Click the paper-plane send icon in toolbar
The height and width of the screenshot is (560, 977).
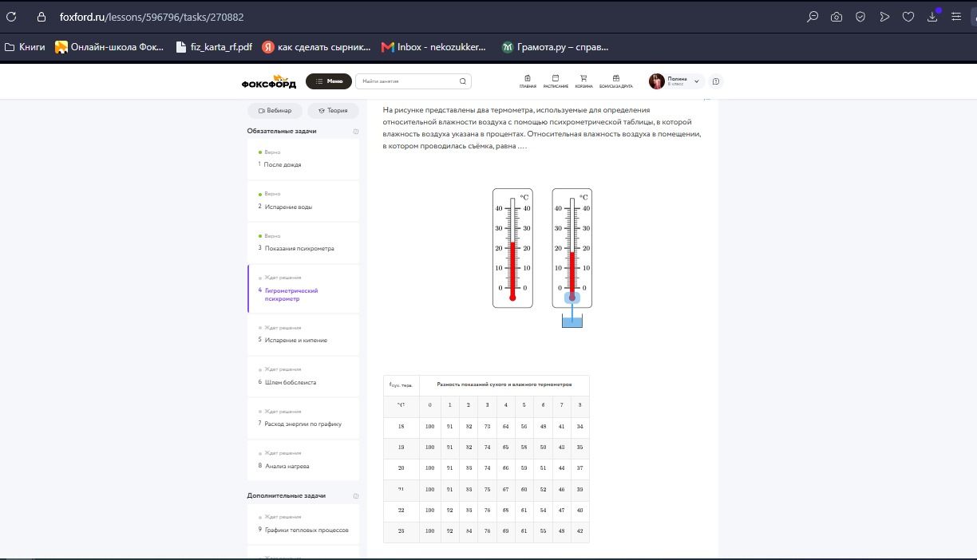(884, 17)
